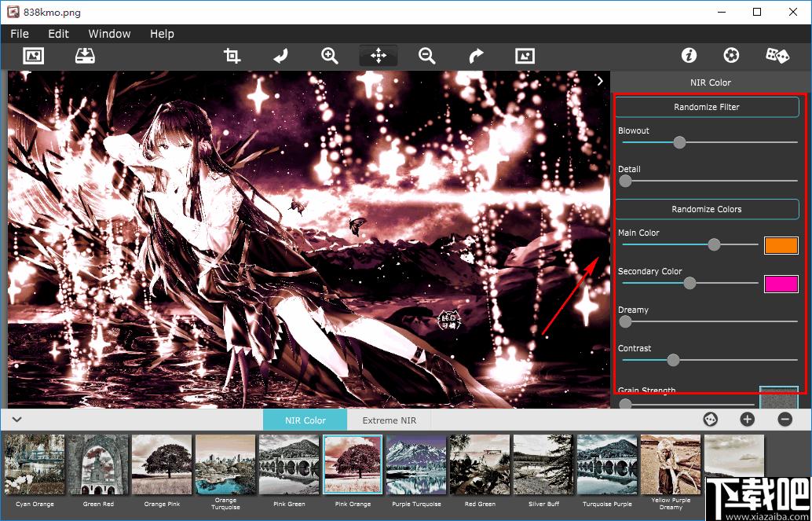Click the Randomize Filter button
The height and width of the screenshot is (521, 812).
[x=707, y=107]
